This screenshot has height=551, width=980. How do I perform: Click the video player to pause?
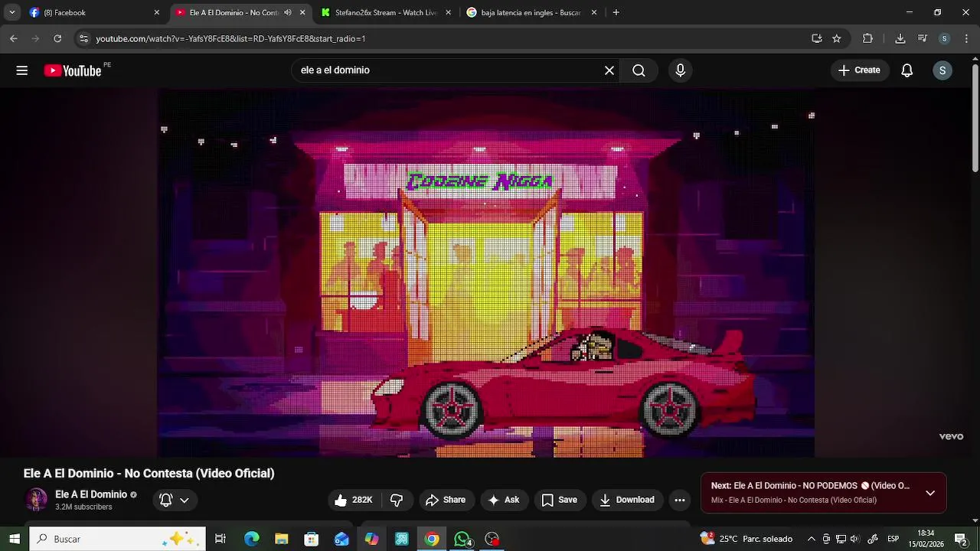pyautogui.click(x=486, y=273)
